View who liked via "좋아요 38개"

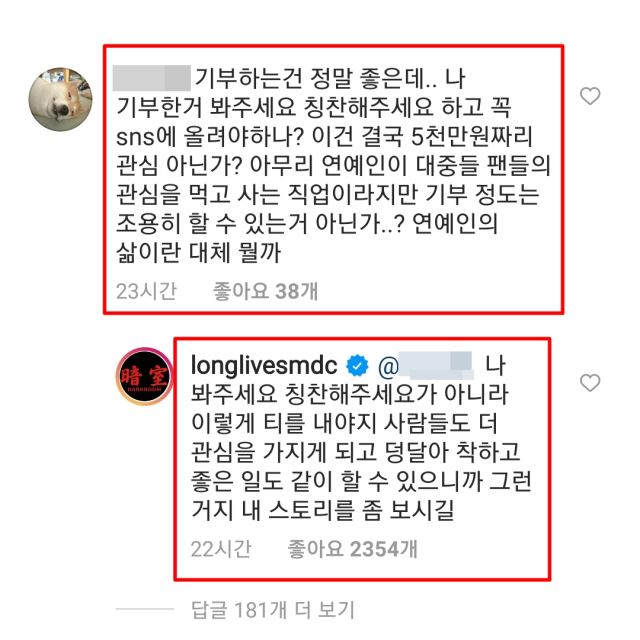click(x=265, y=291)
